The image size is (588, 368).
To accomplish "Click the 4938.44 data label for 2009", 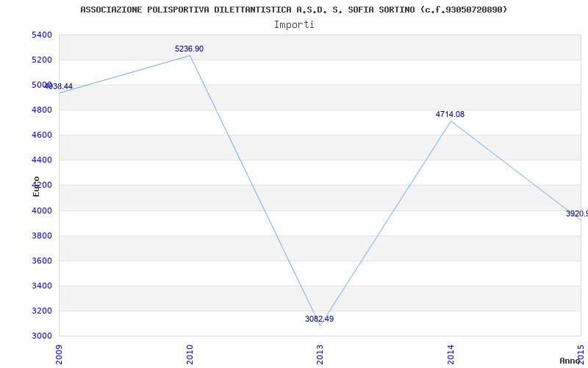I will click(x=59, y=86).
